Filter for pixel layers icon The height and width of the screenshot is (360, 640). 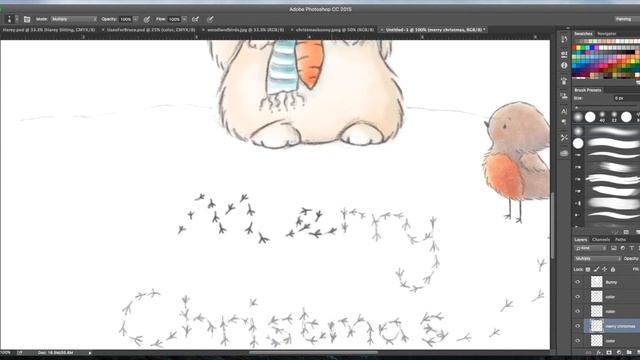[x=614, y=248]
